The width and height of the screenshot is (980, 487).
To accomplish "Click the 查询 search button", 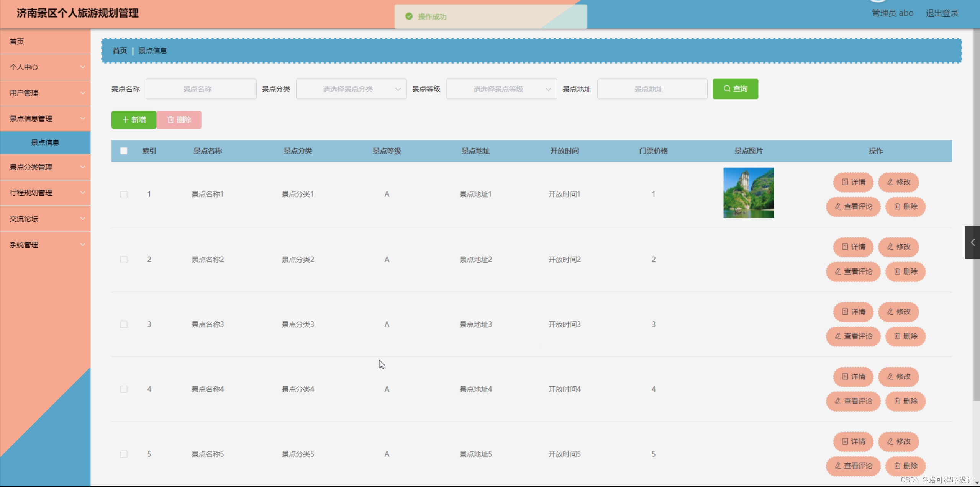I will [x=735, y=89].
